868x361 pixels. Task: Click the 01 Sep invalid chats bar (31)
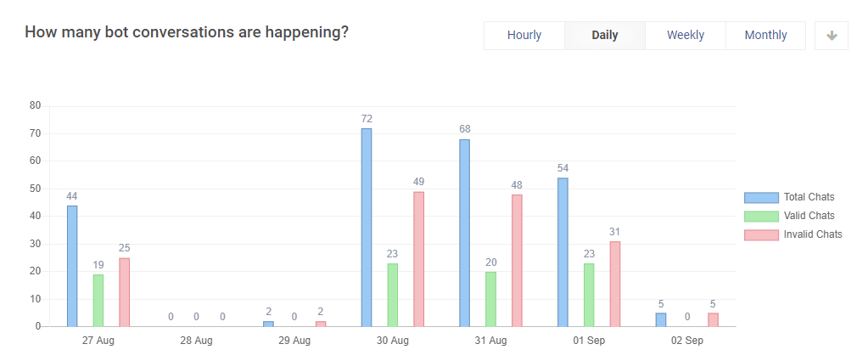[x=615, y=284]
